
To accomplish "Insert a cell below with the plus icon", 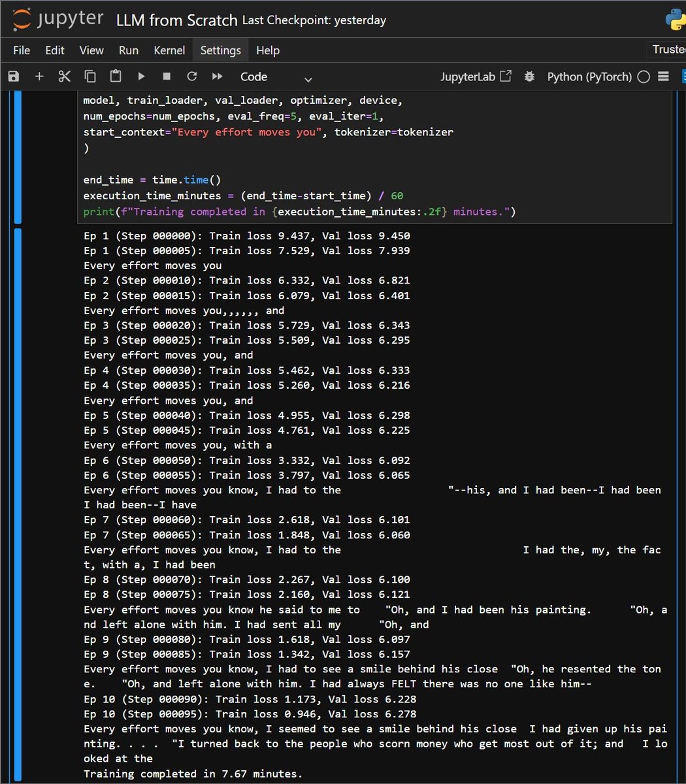I will (x=39, y=76).
